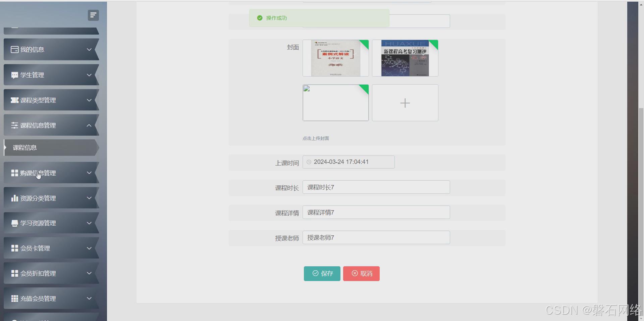Screen dimensions: 644x321
Task: Open 会员卡管理 menu label
Action: (x=35, y=248)
